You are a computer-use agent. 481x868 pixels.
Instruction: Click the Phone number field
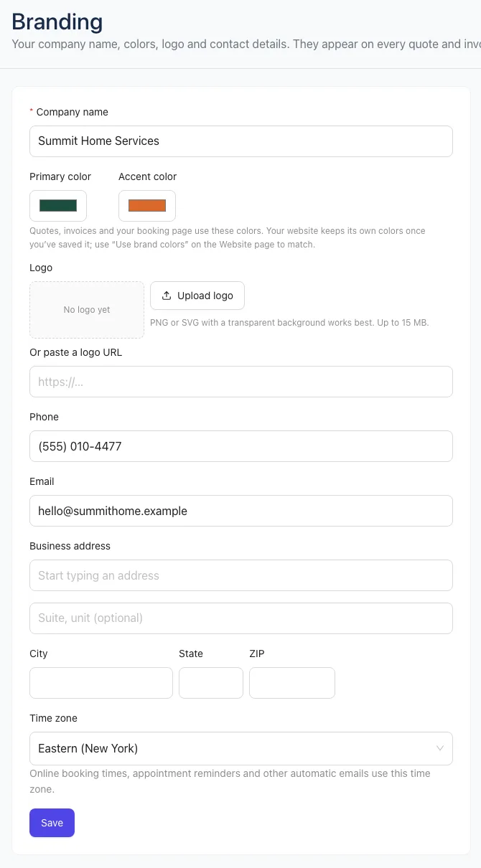(x=240, y=446)
